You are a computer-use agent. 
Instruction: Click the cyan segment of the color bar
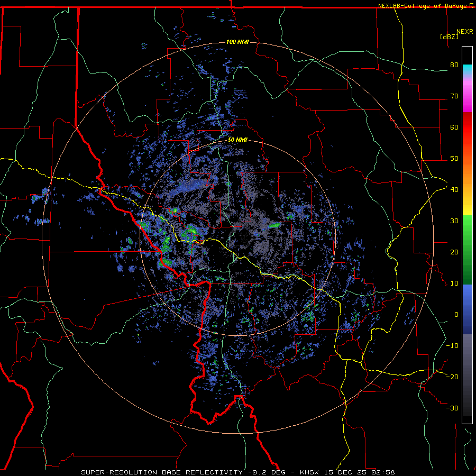(x=467, y=70)
